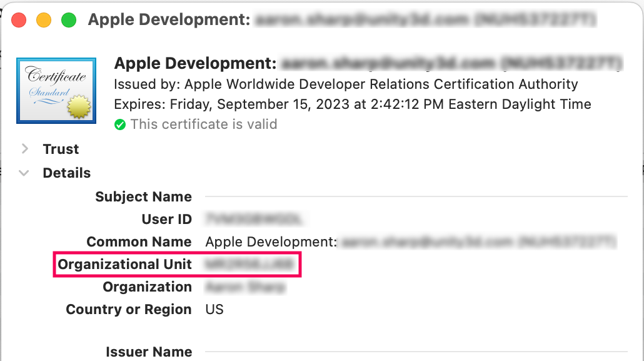Select the "Issued by" authority line
This screenshot has width=644, height=361.
pos(345,84)
